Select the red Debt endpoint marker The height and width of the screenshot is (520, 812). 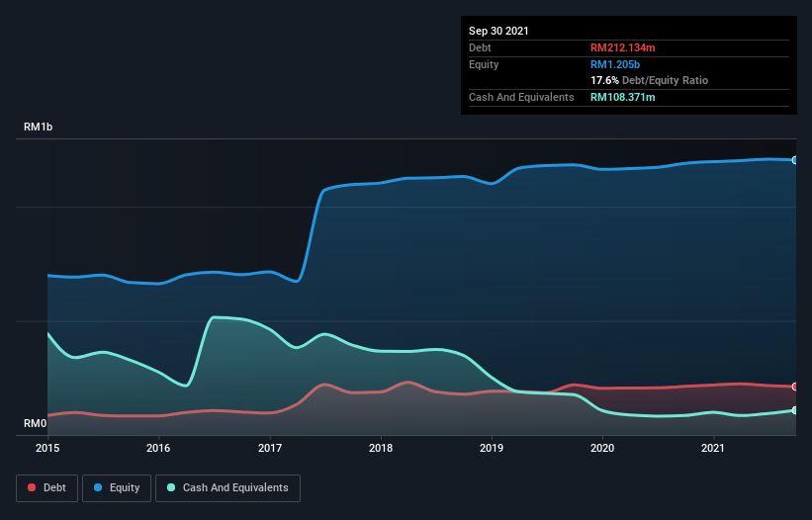795,387
